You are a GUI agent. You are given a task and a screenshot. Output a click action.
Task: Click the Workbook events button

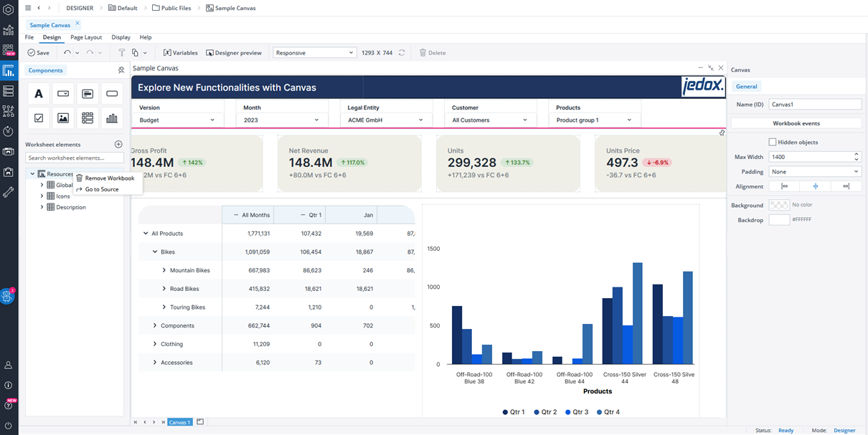click(x=796, y=123)
